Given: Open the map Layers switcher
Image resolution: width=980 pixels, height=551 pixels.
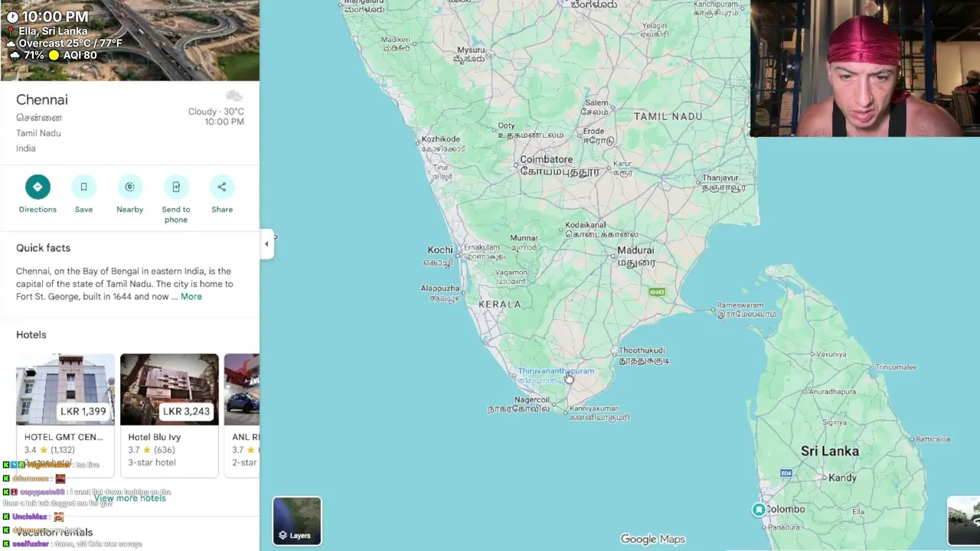Looking at the screenshot, I should coord(297,521).
